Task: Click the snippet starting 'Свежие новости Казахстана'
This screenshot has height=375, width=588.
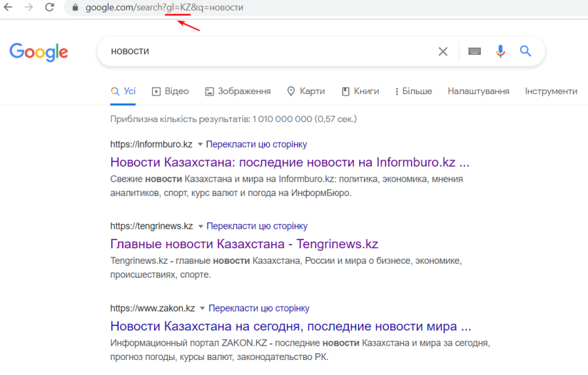Action: [287, 186]
